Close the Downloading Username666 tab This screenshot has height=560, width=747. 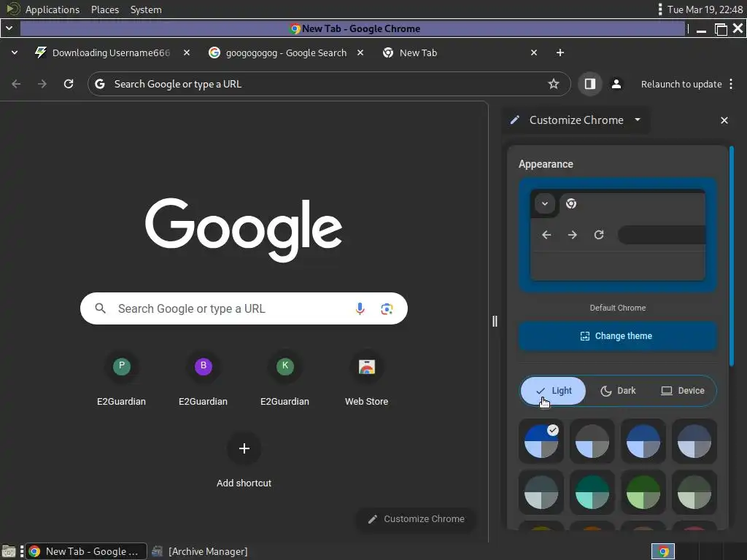187,52
